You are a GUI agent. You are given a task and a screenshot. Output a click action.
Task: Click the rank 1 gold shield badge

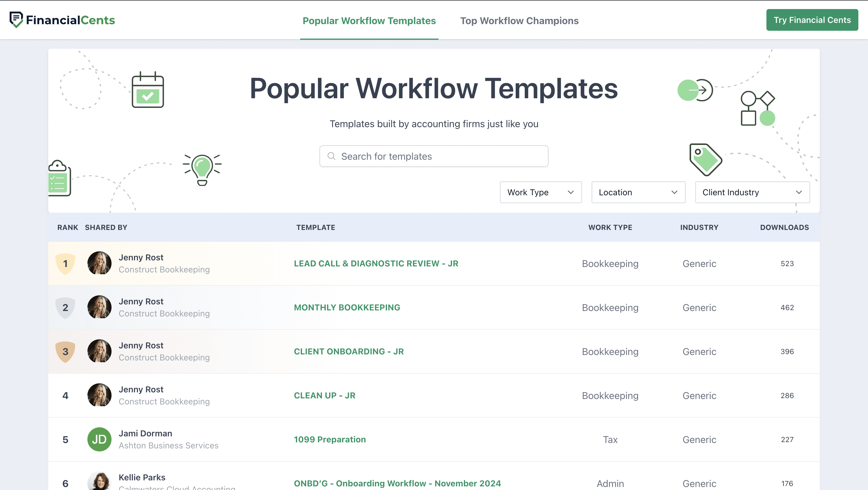pos(65,264)
